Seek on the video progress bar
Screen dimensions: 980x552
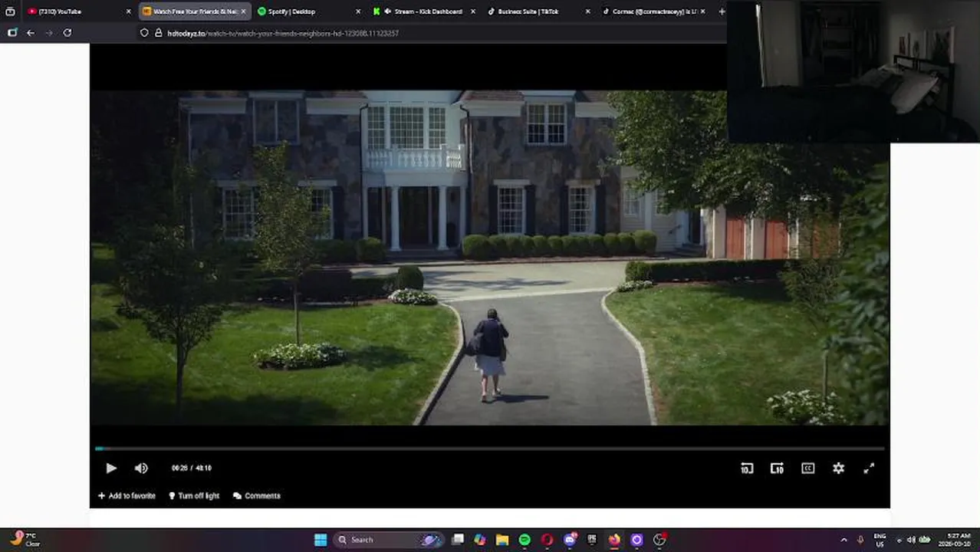(x=490, y=448)
